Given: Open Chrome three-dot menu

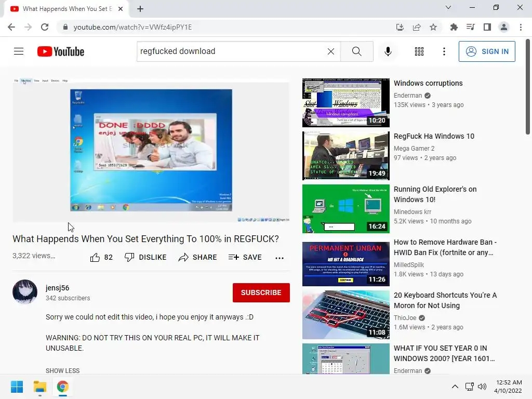Looking at the screenshot, I should click(521, 27).
